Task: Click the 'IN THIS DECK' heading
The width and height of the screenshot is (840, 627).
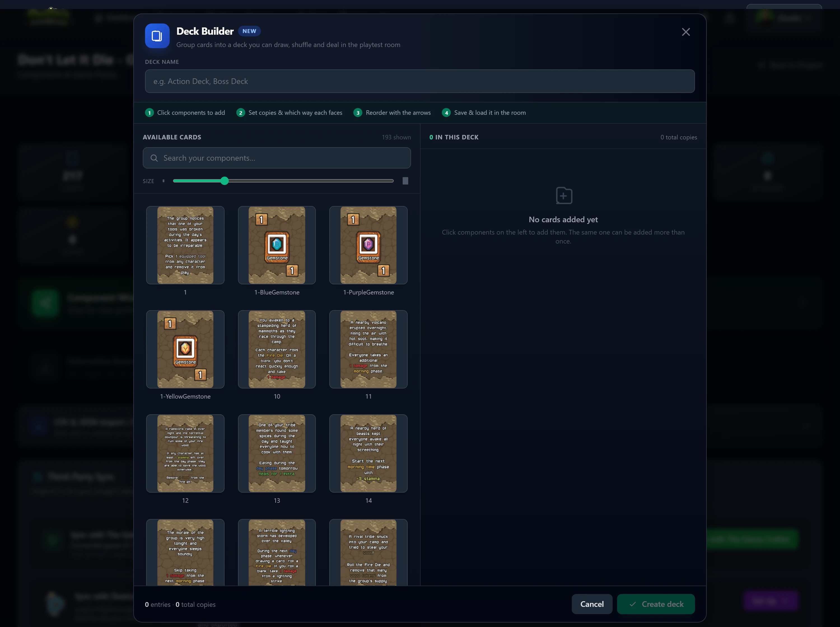Action: [x=457, y=137]
